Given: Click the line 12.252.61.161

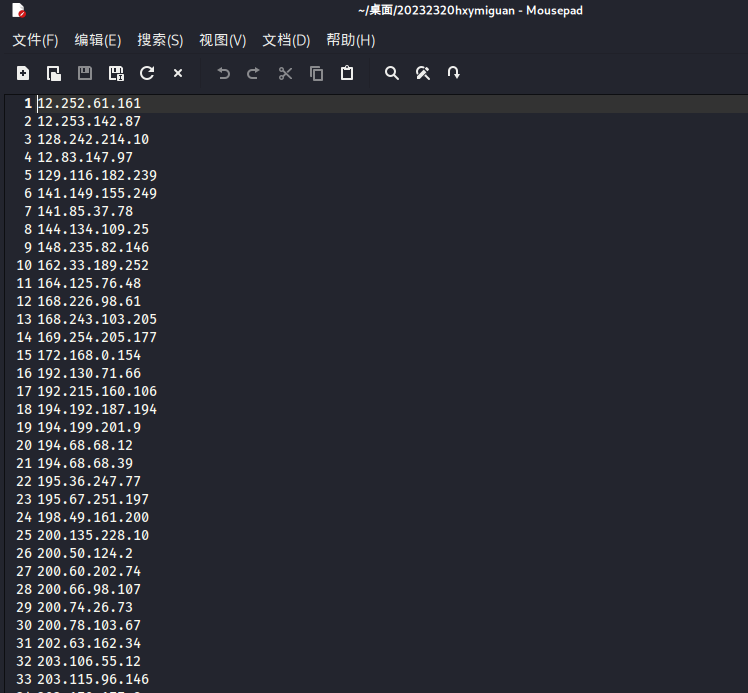Looking at the screenshot, I should 89,103.
